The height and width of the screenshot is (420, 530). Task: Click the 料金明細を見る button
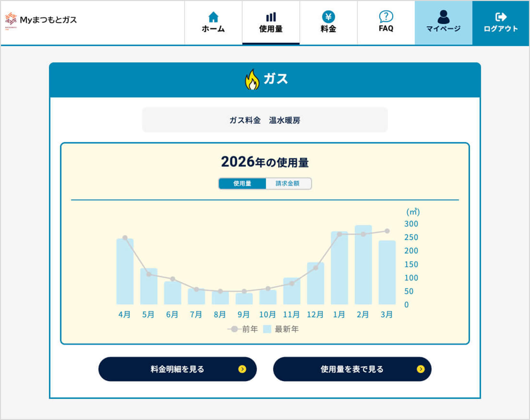(177, 369)
